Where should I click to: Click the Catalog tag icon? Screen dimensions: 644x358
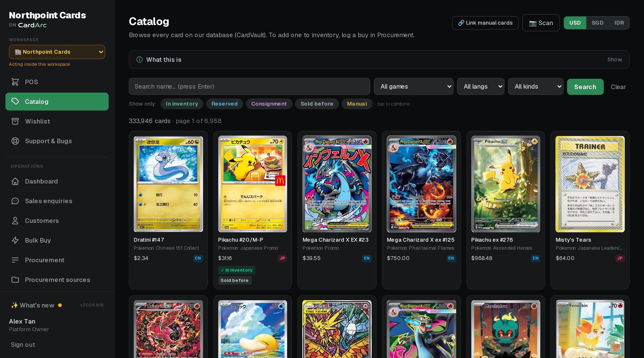pyautogui.click(x=15, y=101)
